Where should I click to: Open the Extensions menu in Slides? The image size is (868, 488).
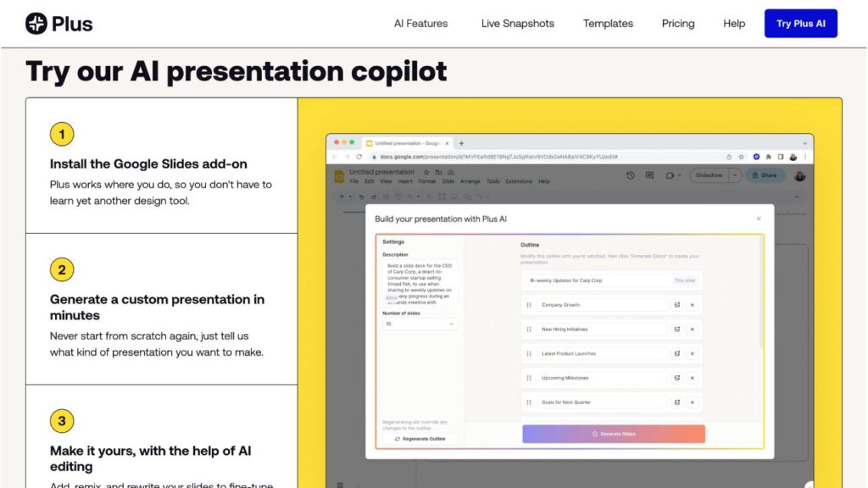tap(519, 181)
